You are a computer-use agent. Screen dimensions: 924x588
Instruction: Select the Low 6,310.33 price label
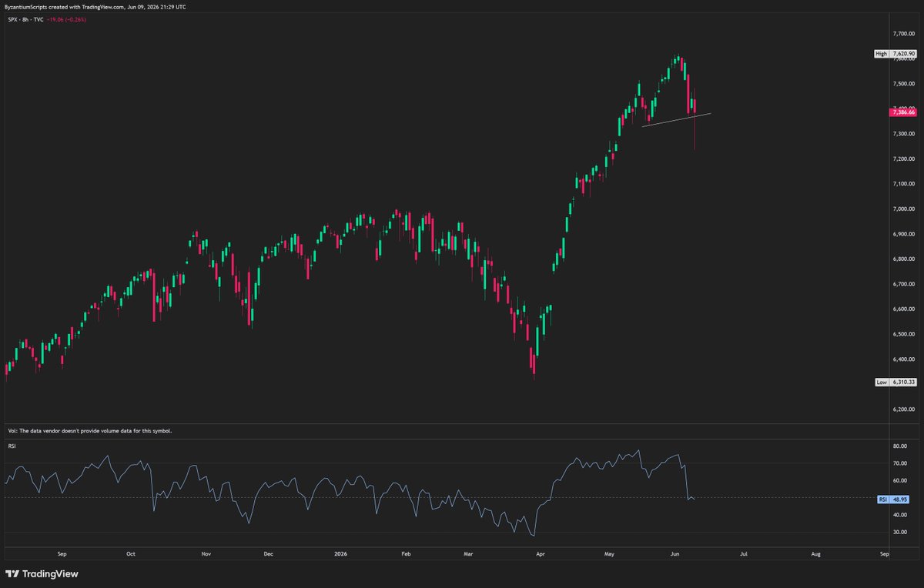[894, 382]
